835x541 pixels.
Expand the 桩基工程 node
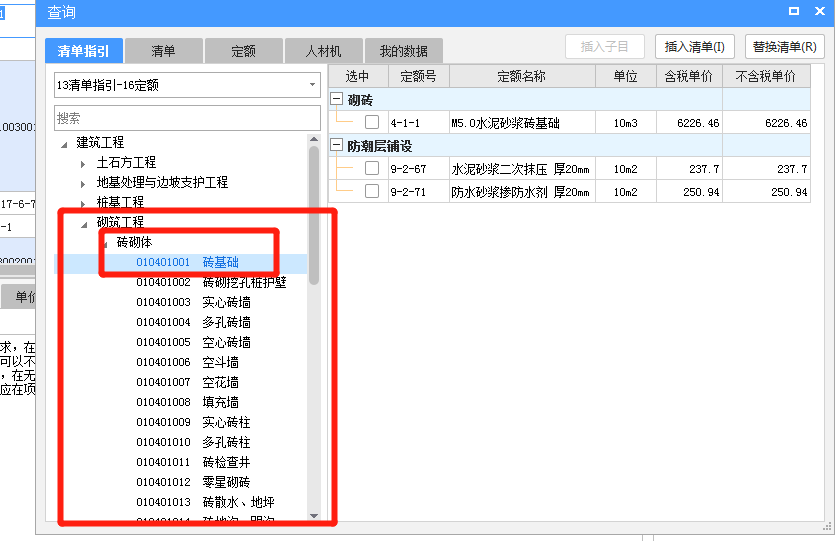point(83,203)
